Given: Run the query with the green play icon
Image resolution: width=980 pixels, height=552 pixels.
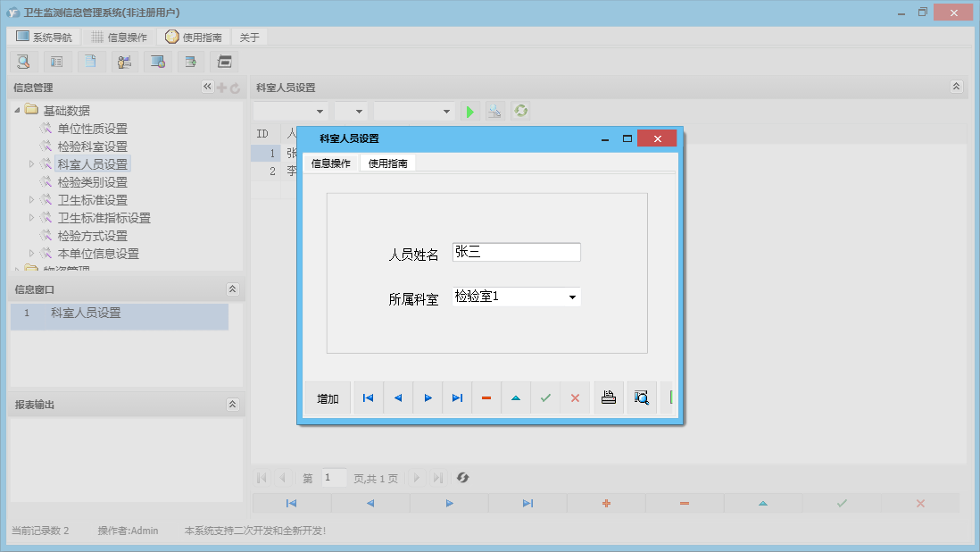Looking at the screenshot, I should coord(470,111).
